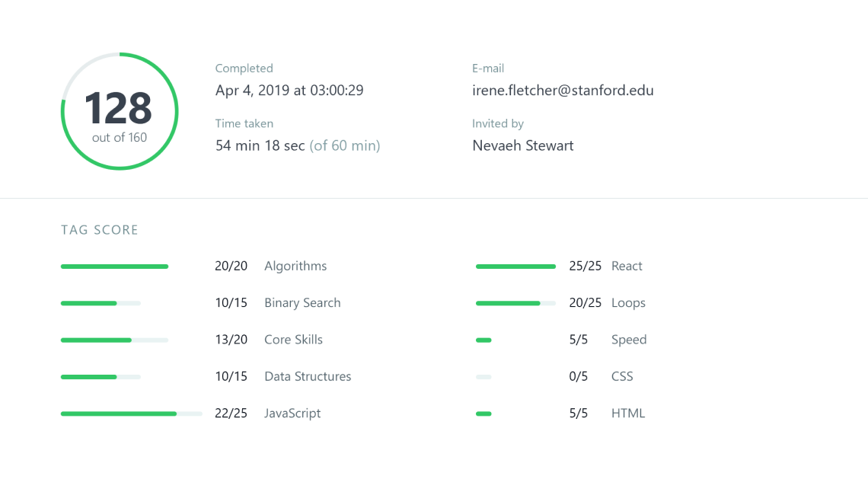Select the React tag label
The image size is (868, 479).
coord(627,266)
